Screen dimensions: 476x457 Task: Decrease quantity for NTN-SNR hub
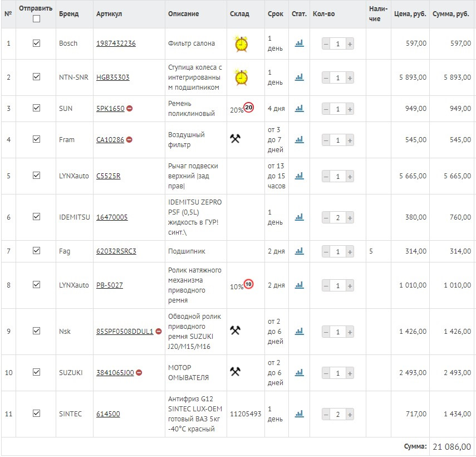326,78
